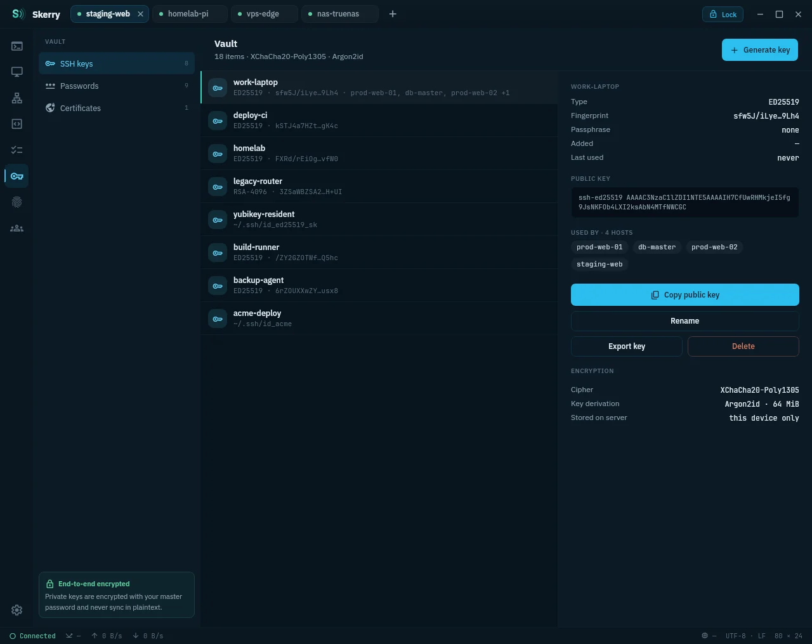The height and width of the screenshot is (644, 812).
Task: Select the yubikey-resident key name
Action: (x=264, y=214)
